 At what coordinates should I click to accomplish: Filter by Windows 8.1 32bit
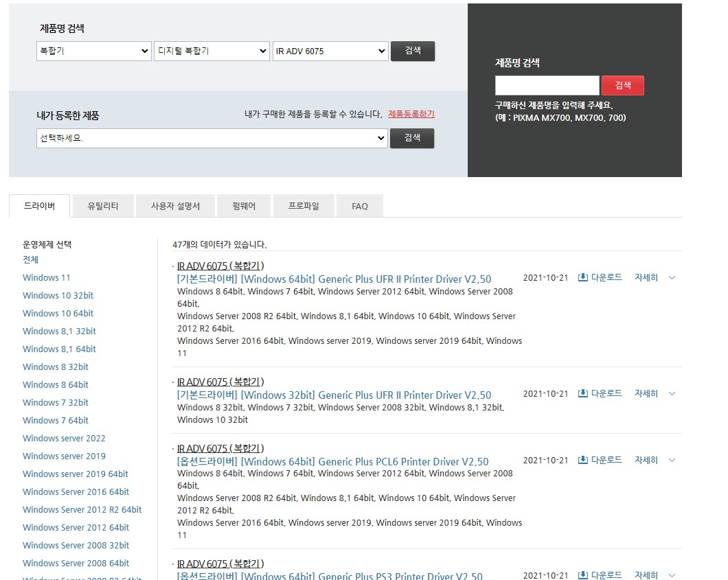[60, 332]
